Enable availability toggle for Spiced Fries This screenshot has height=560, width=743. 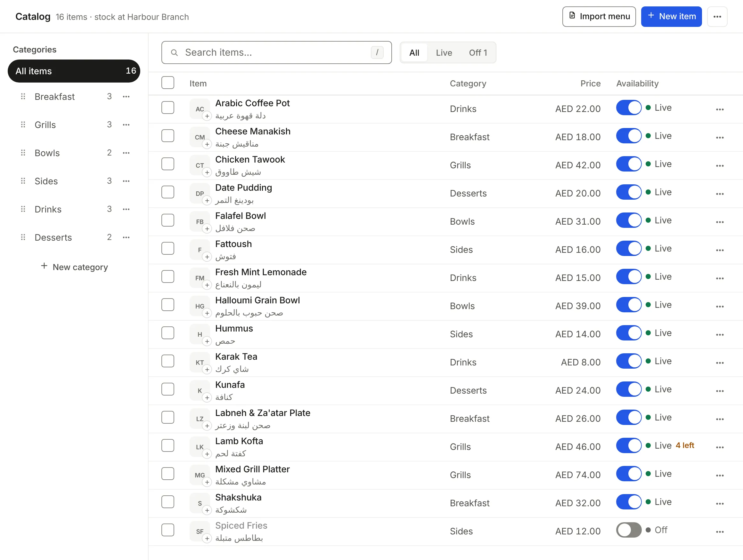pos(628,530)
